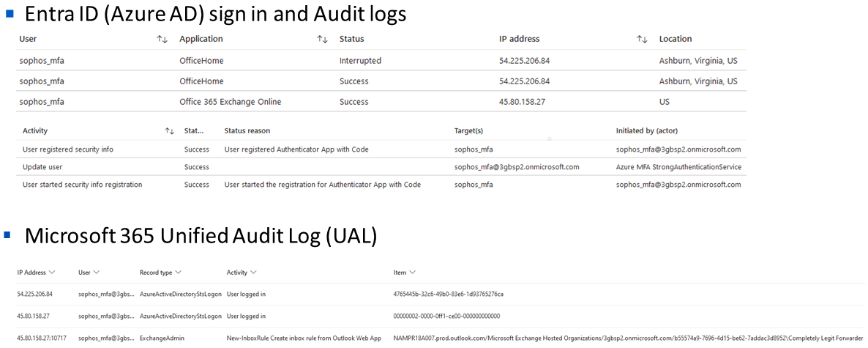Select AzureActiveDirectoryStsLogon in the 54.225.206.84 row
The width and height of the screenshot is (868, 348).
click(179, 294)
